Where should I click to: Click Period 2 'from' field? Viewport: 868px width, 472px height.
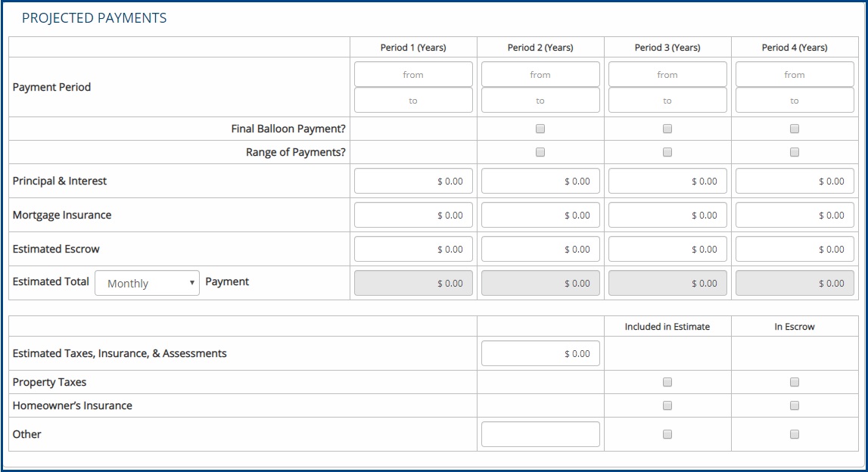click(540, 74)
